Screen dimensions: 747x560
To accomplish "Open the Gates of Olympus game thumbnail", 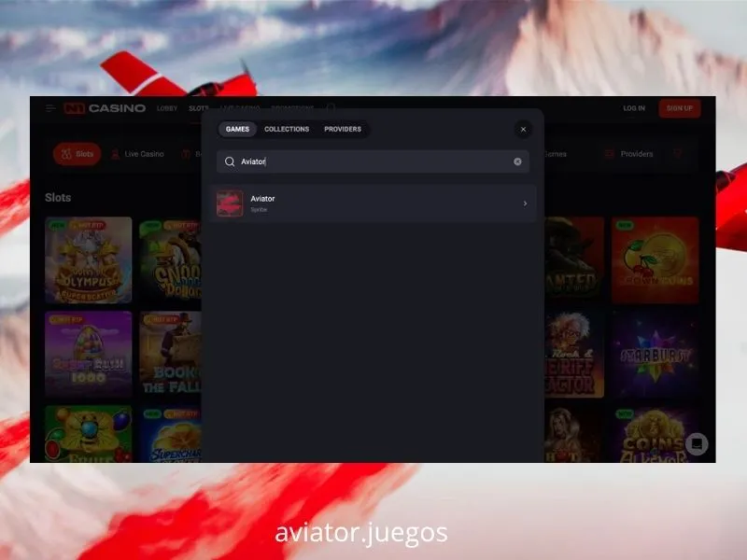I will point(88,260).
